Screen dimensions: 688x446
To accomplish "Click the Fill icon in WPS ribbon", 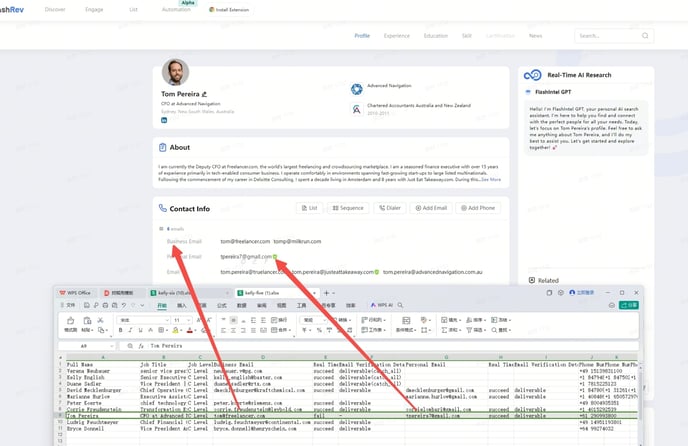I will click(x=444, y=320).
